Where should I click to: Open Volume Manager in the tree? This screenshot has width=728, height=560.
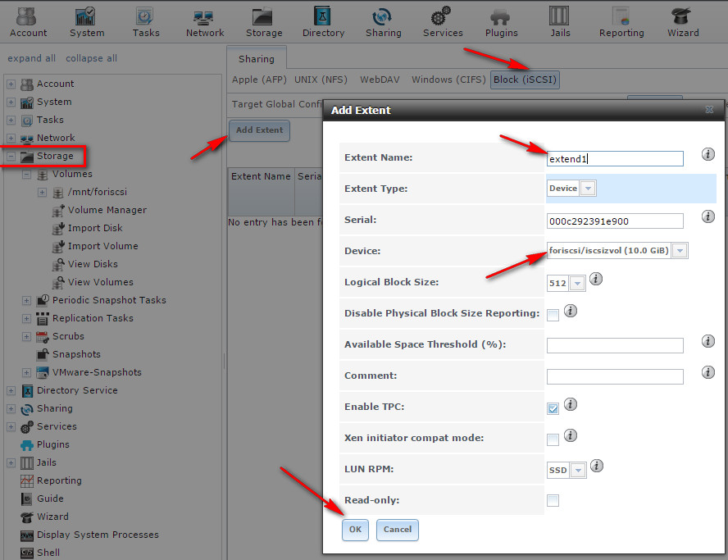(107, 210)
